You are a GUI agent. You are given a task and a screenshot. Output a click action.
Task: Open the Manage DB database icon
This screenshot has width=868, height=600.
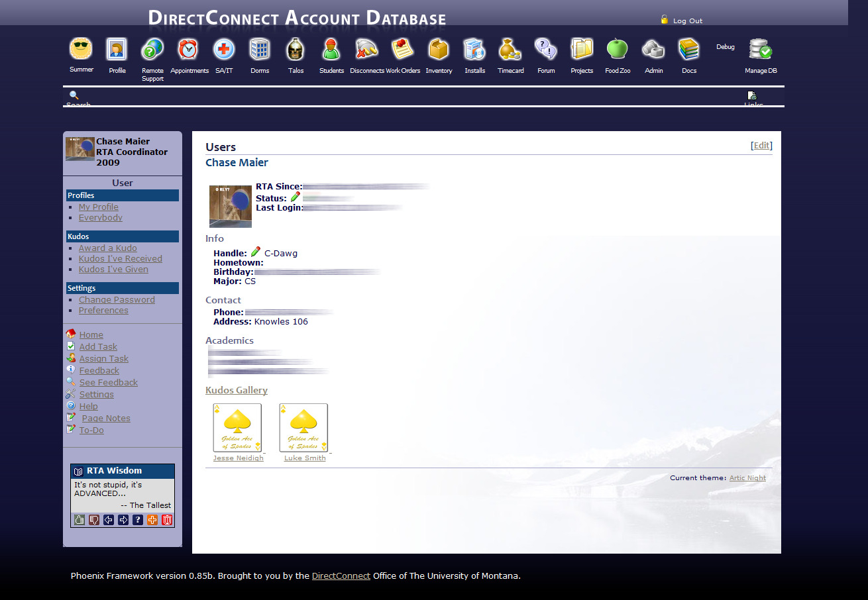(x=761, y=49)
